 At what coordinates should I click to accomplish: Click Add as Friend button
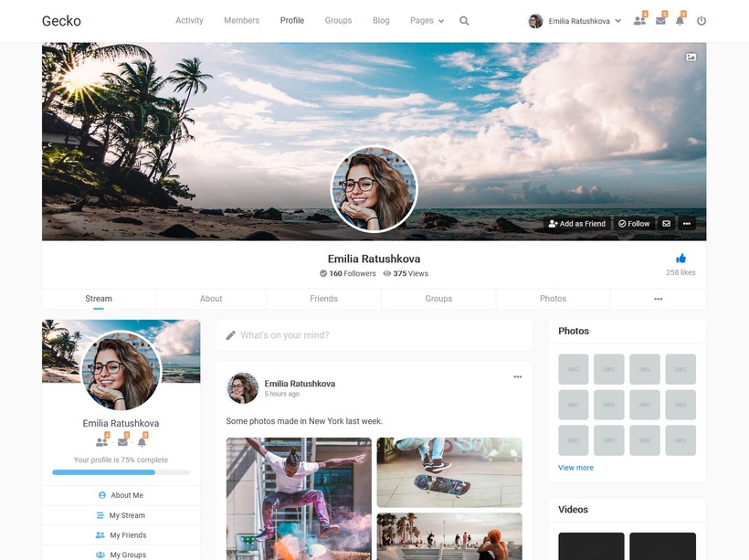pyautogui.click(x=576, y=224)
